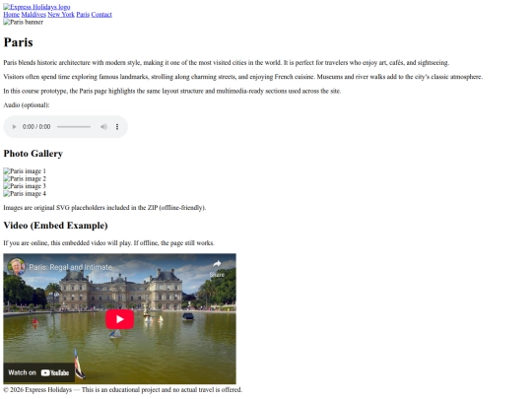Click the Photo Gallery heading

[x=33, y=154]
